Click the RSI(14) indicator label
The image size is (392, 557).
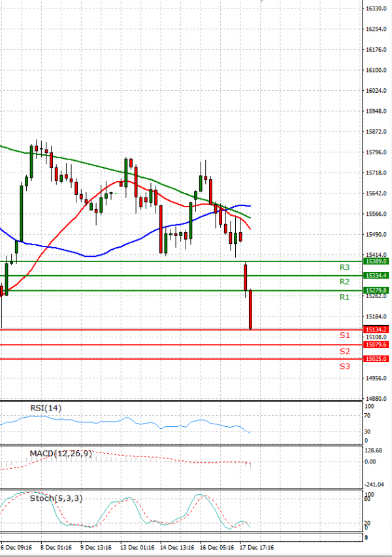point(46,408)
